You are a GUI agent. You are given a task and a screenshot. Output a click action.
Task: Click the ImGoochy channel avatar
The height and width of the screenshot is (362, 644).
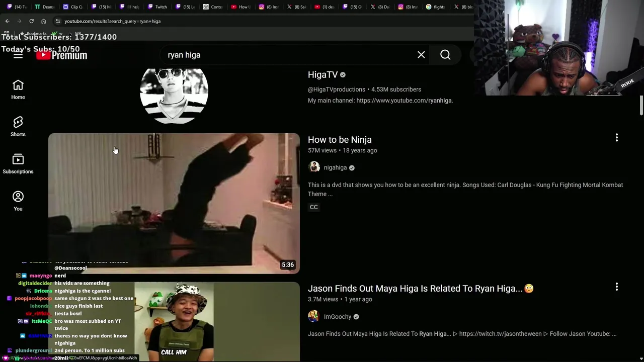point(314,316)
